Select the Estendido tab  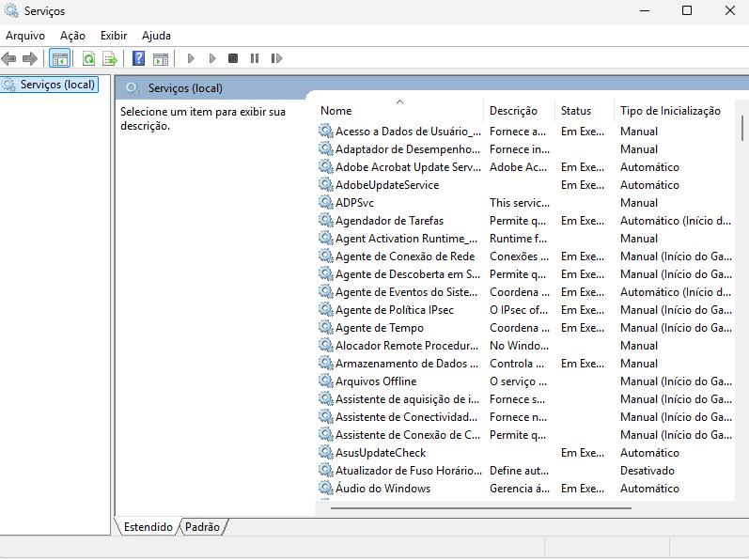click(148, 527)
